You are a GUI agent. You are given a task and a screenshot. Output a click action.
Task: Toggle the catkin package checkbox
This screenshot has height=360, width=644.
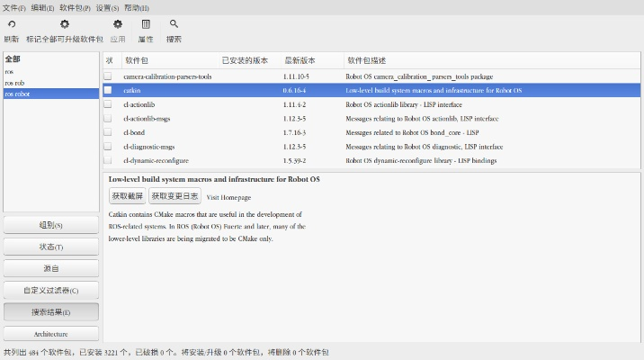point(108,91)
